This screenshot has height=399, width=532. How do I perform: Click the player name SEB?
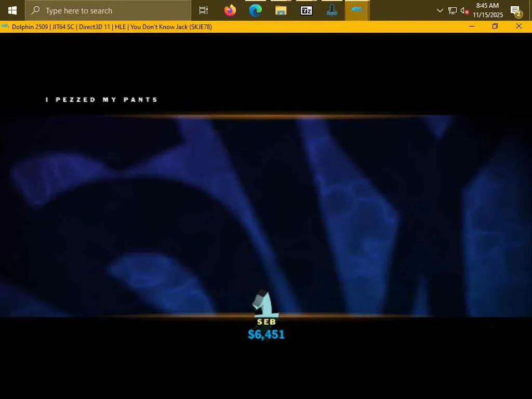coord(267,322)
